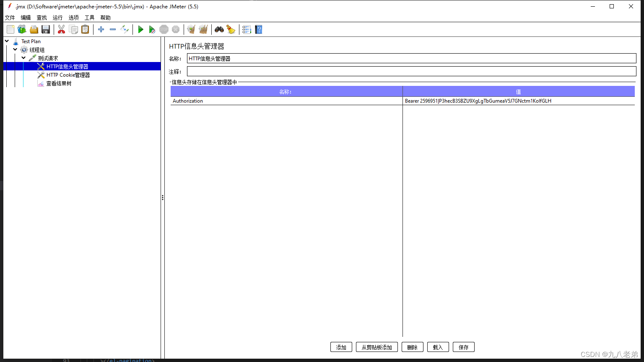Select the Test Plan tree label

31,41
